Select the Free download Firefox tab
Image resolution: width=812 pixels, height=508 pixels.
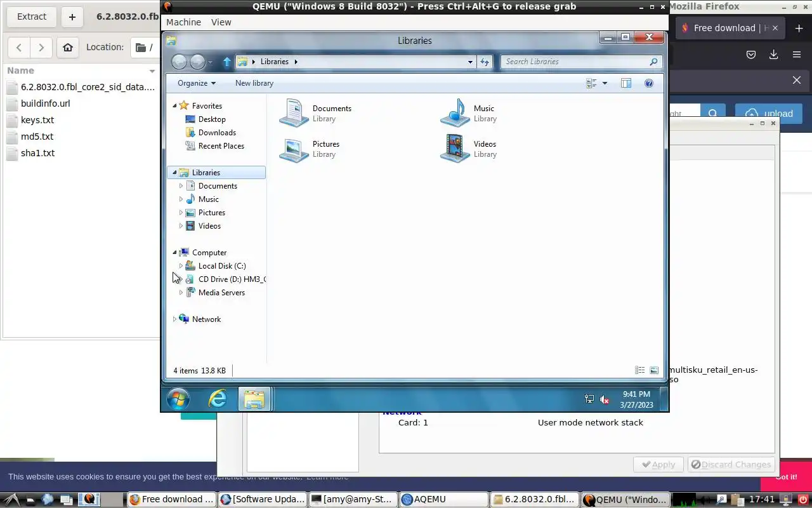tap(731, 28)
